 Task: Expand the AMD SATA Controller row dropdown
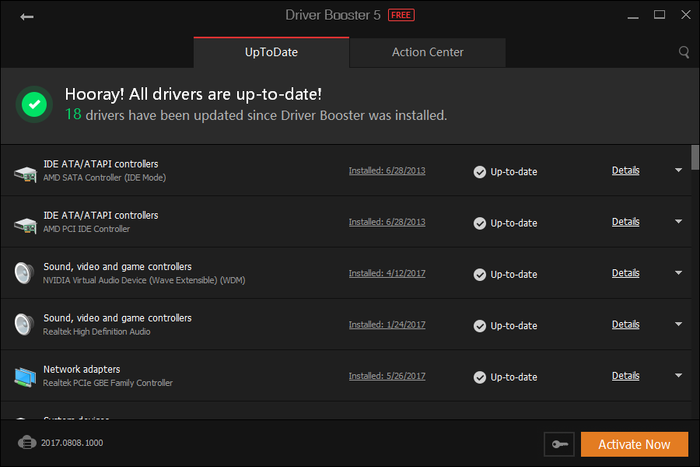click(678, 171)
